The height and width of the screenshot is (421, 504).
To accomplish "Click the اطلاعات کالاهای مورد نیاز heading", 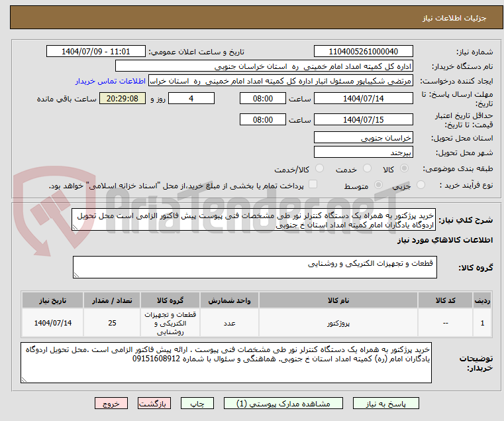I will click(x=445, y=240).
